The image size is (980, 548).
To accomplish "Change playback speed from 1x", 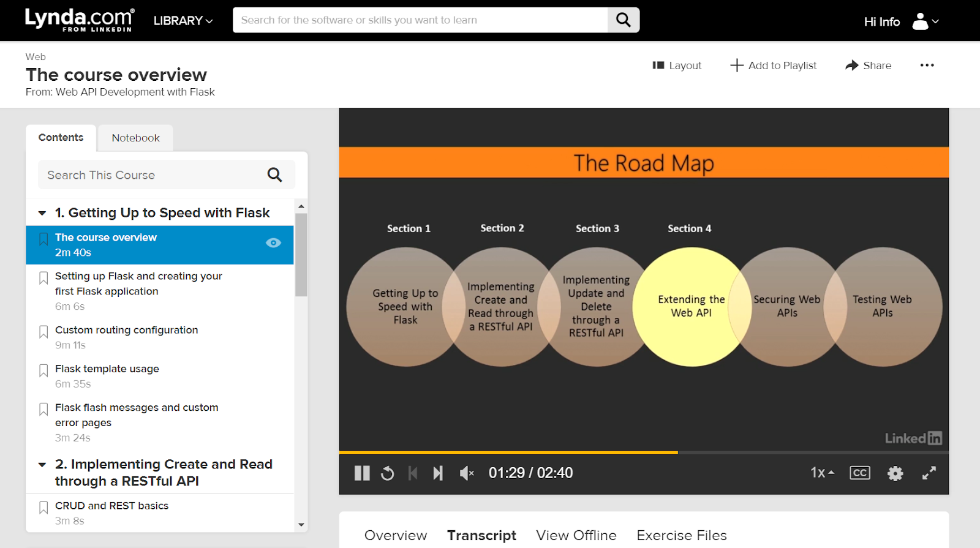I will (x=822, y=473).
